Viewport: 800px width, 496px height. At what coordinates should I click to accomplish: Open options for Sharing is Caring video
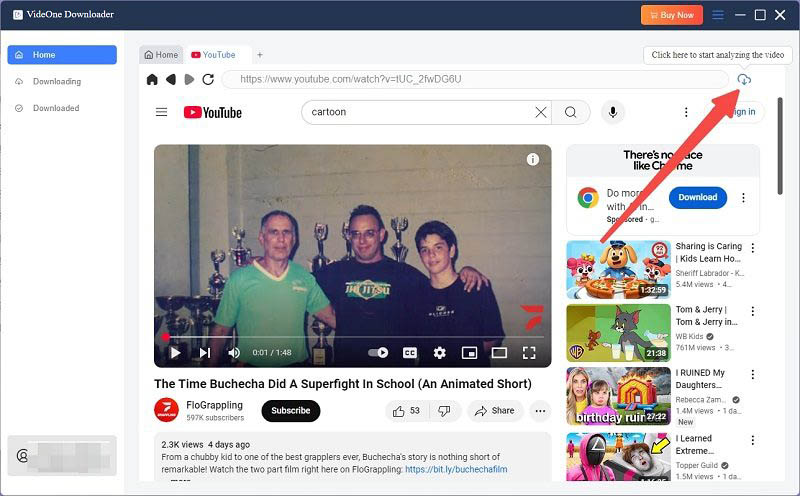point(753,248)
